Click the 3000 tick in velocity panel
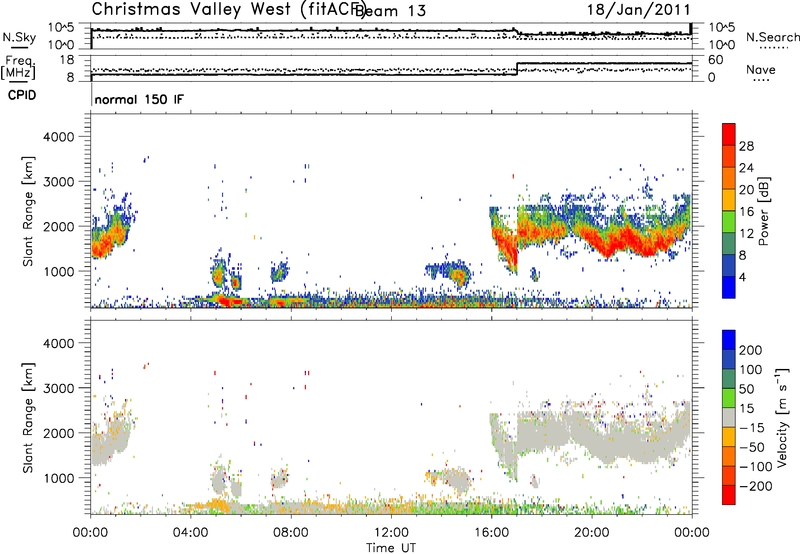 58,388
